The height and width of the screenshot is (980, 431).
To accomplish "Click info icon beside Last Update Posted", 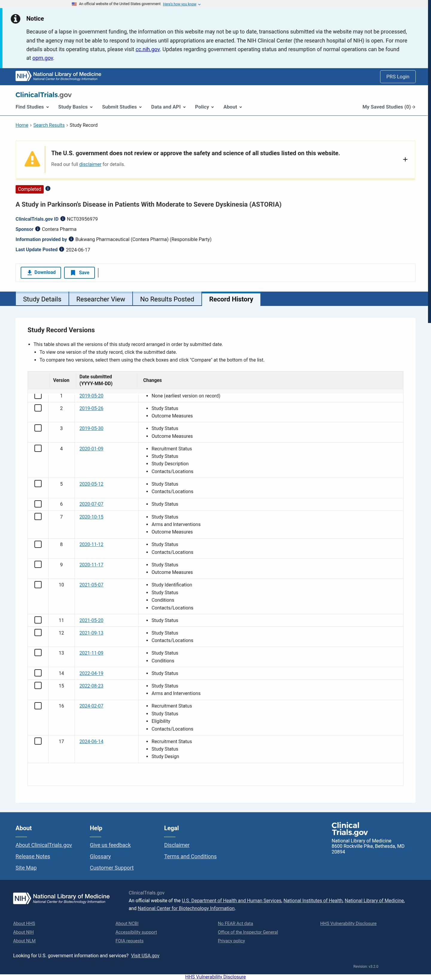I will click(62, 249).
